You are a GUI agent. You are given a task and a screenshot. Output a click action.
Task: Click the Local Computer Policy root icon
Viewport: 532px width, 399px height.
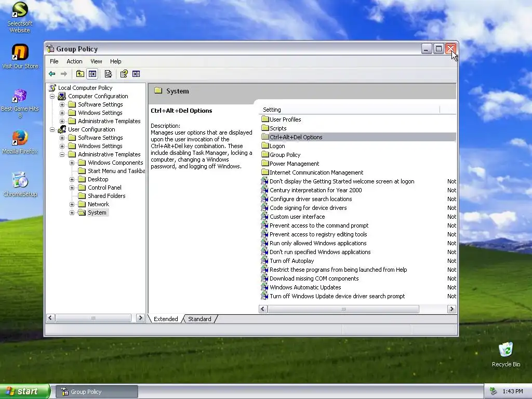[x=52, y=88]
